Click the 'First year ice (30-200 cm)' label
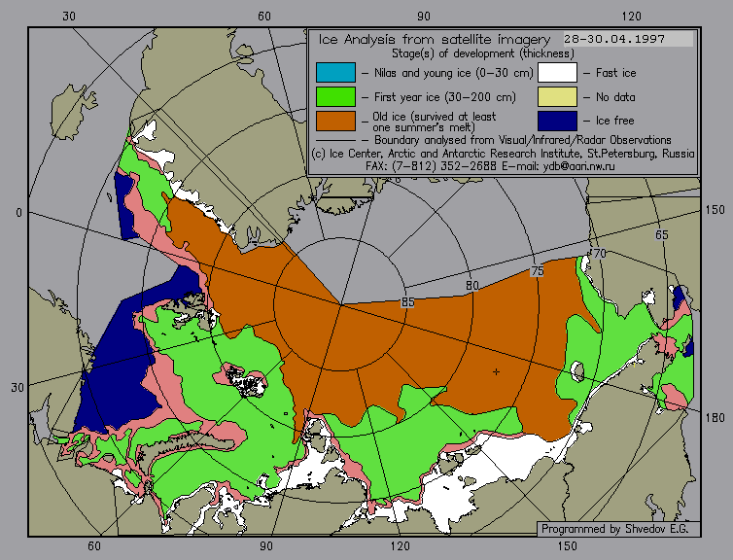The image size is (733, 560). [x=445, y=97]
